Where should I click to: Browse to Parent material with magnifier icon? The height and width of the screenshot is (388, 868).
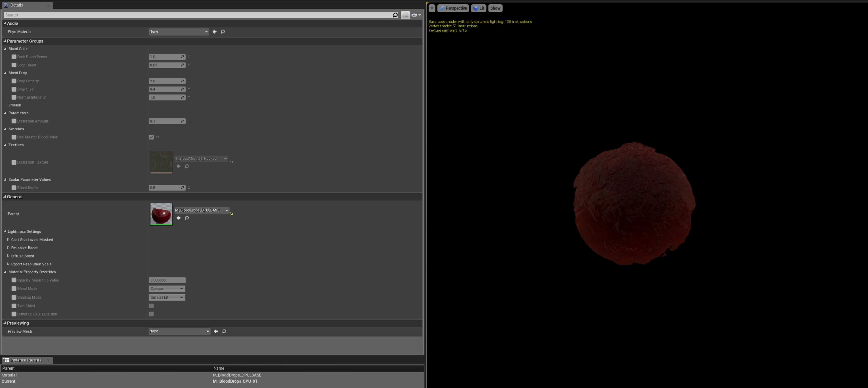pyautogui.click(x=187, y=218)
